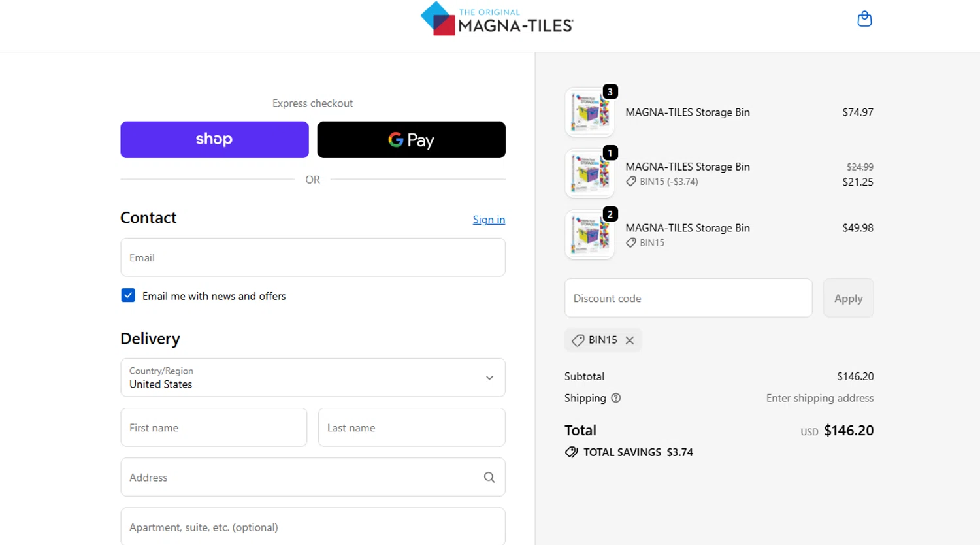Click Storage Bin thumbnail with quantity 3
This screenshot has width=980, height=545.
[x=589, y=112]
